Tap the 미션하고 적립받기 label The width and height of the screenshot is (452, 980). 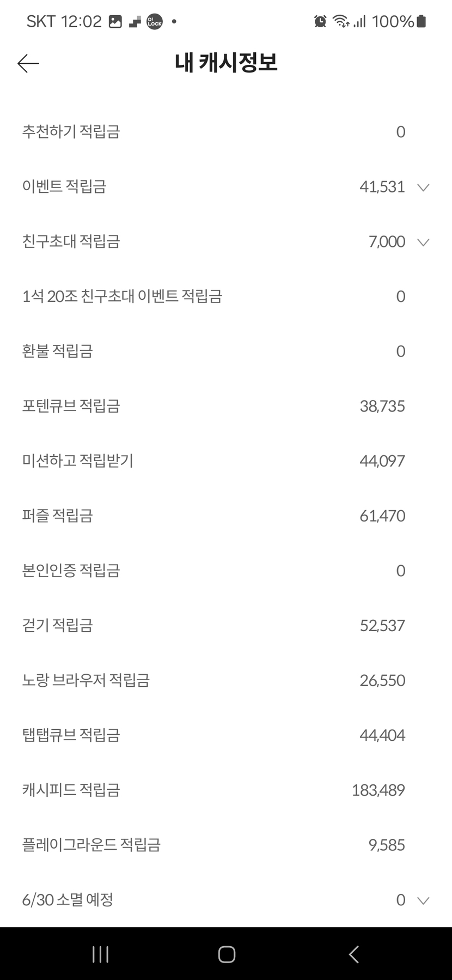pos(78,461)
